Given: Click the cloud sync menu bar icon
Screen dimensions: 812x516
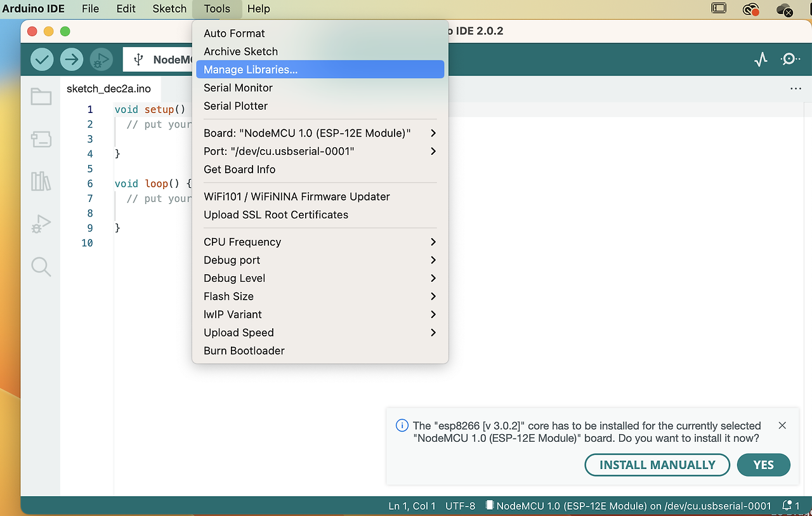Looking at the screenshot, I should (x=785, y=9).
